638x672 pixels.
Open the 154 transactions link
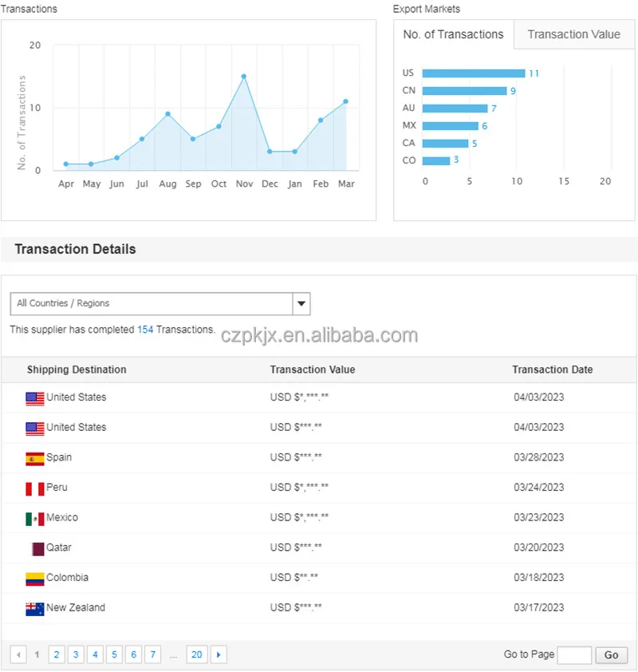(145, 330)
